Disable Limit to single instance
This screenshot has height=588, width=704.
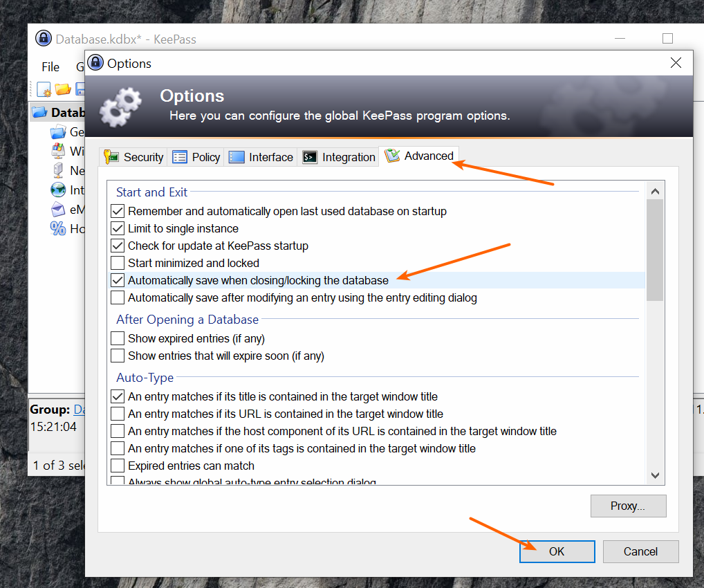coord(118,228)
